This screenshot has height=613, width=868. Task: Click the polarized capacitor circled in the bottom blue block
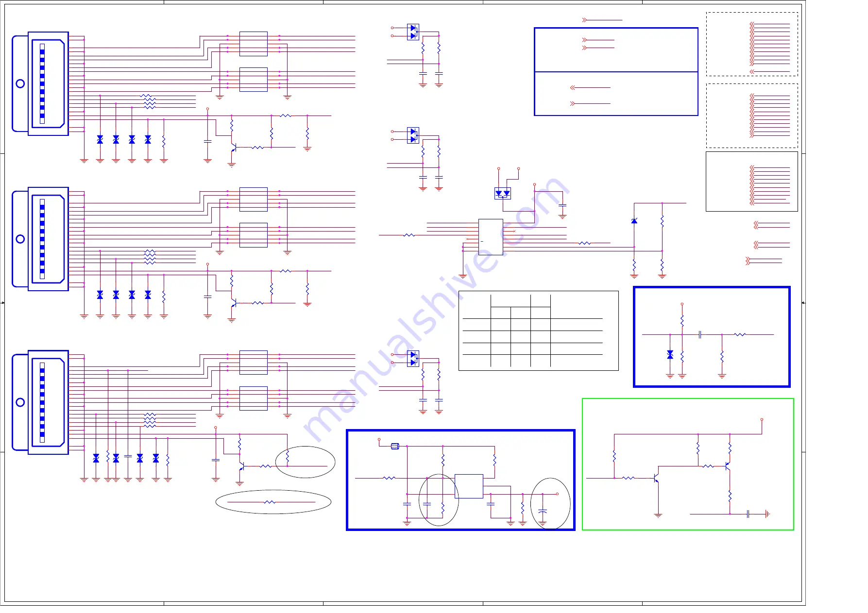(x=543, y=512)
